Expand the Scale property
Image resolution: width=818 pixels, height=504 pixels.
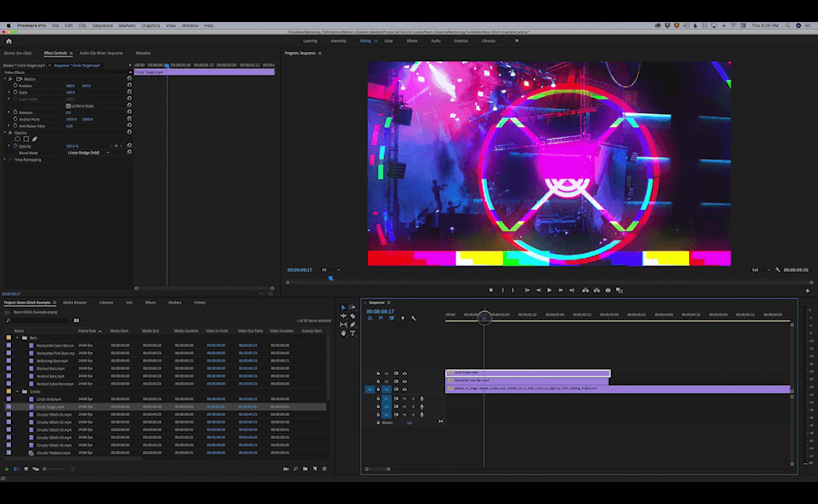[x=9, y=92]
